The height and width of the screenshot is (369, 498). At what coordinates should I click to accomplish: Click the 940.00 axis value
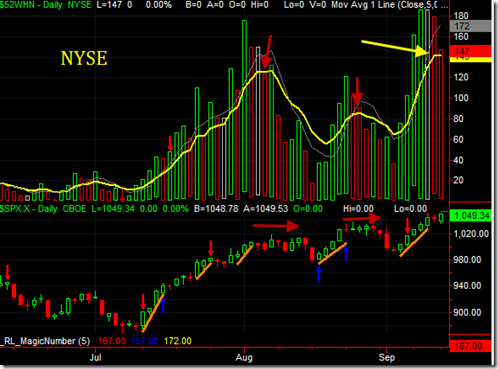pyautogui.click(x=467, y=286)
